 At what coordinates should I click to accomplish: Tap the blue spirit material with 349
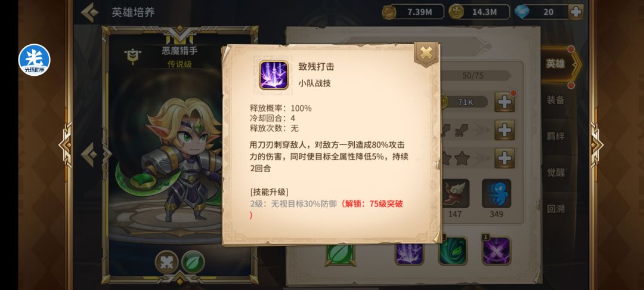496,193
